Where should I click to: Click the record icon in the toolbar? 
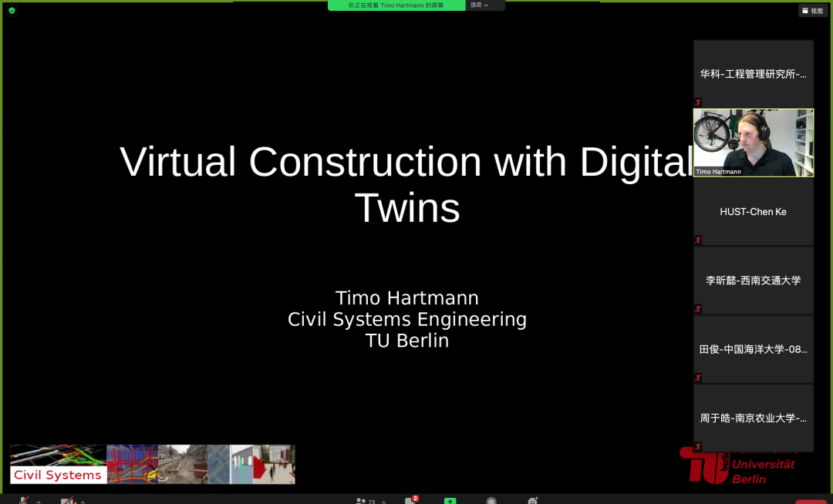click(x=491, y=501)
